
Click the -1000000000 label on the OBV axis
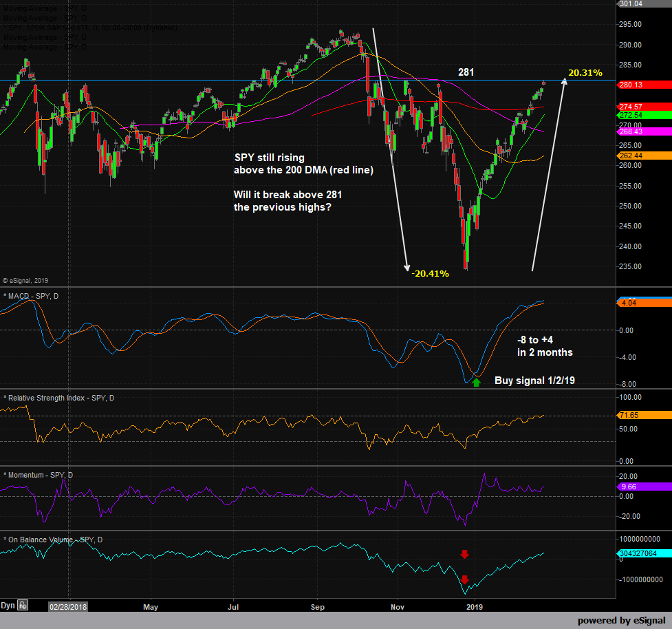640,579
